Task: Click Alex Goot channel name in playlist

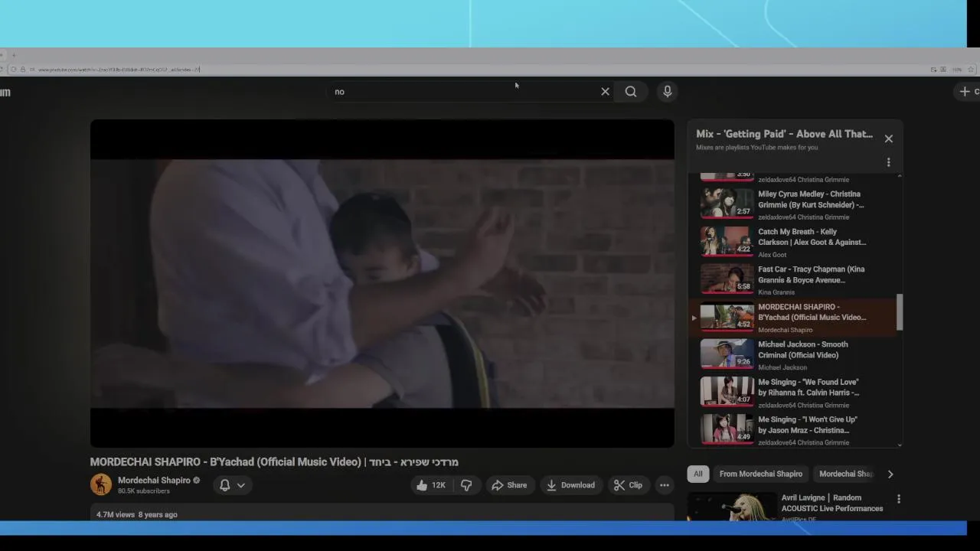Action: click(x=772, y=255)
